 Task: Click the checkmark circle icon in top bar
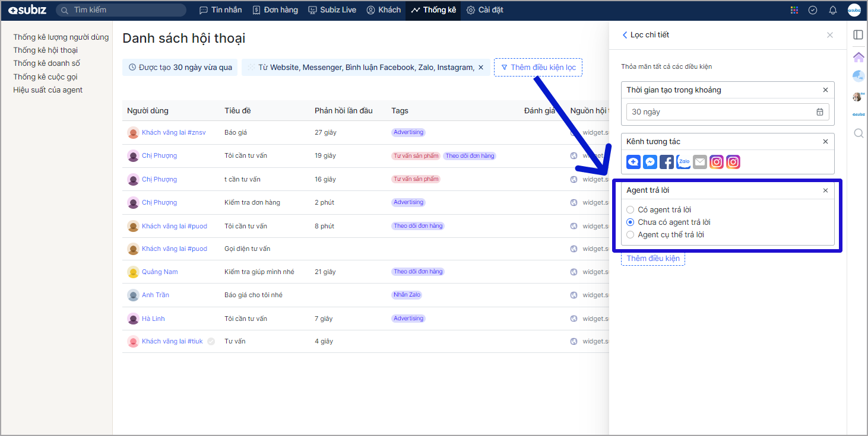[813, 10]
